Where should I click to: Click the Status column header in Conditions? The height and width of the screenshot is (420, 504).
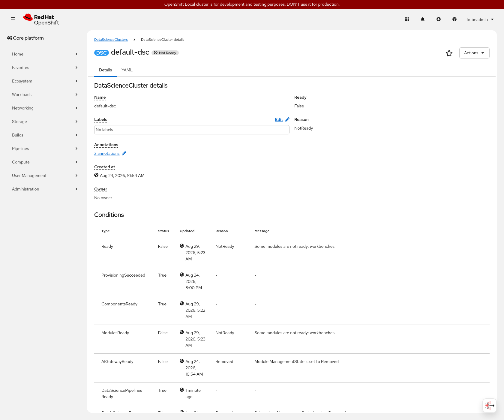point(163,231)
